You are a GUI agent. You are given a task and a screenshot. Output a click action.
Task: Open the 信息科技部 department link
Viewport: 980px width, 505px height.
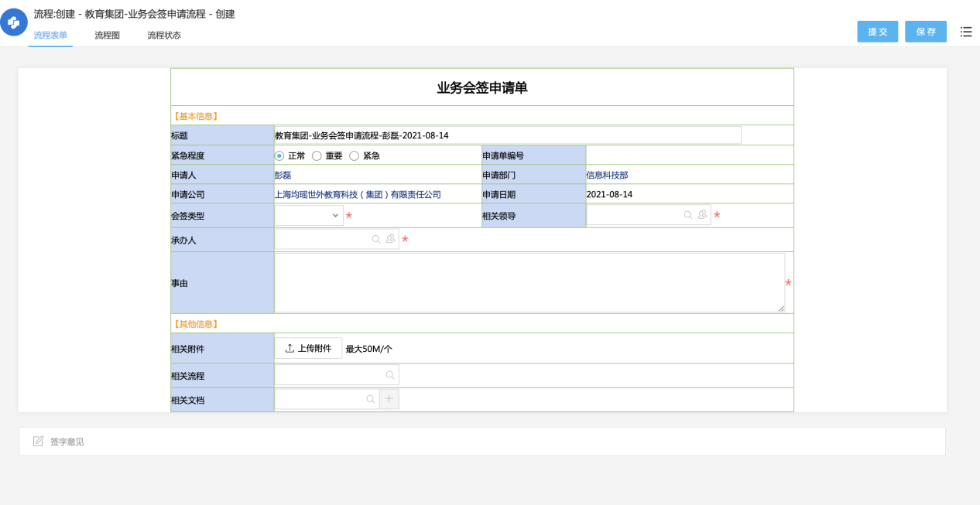click(x=607, y=176)
